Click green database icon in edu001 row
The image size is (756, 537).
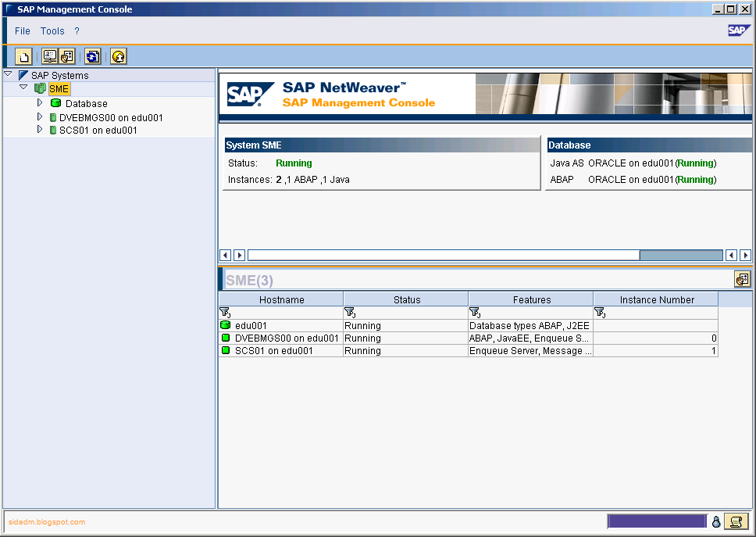click(225, 325)
